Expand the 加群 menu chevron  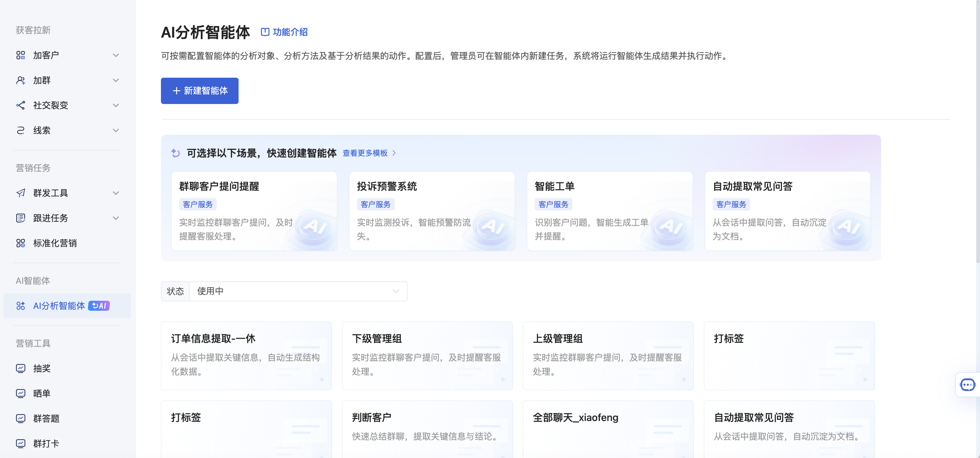116,80
